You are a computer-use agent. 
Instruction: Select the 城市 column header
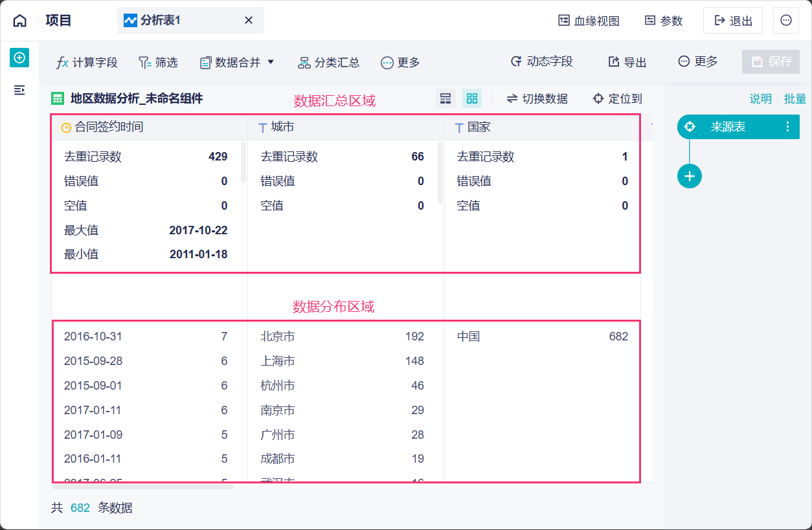tap(346, 127)
